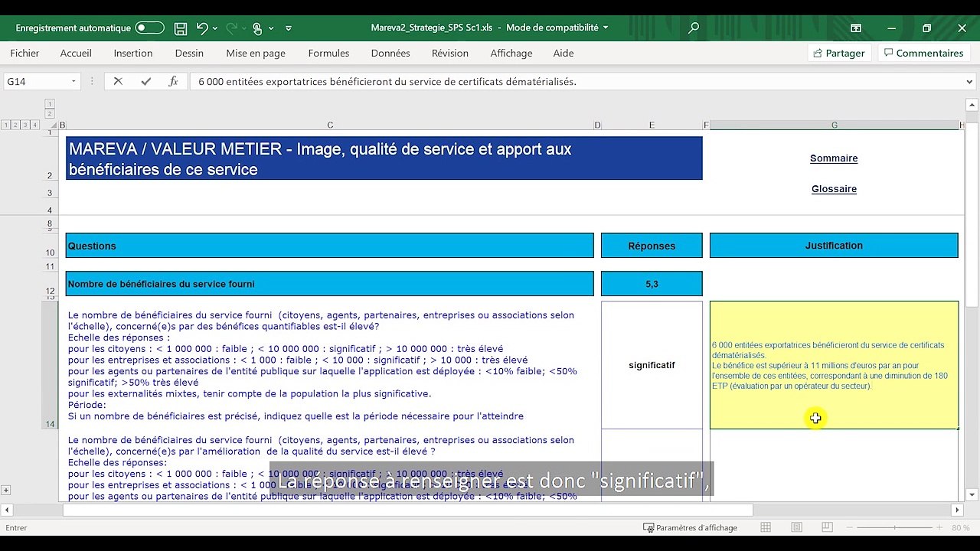Click the MAREVA / VALEUR METIER title banner

[384, 158]
